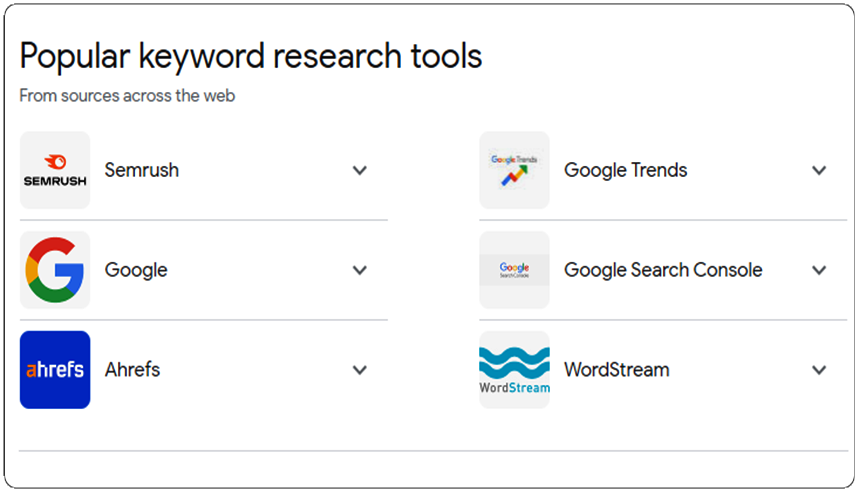Expand the Google entry chevron
The height and width of the screenshot is (492, 858).
[x=360, y=270]
